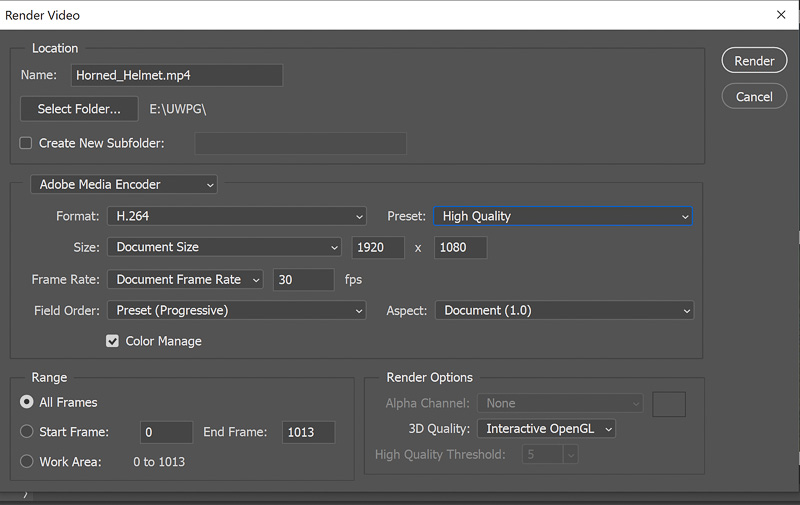Open the Document Size dropdown
The width and height of the screenshot is (800, 505).
[225, 247]
